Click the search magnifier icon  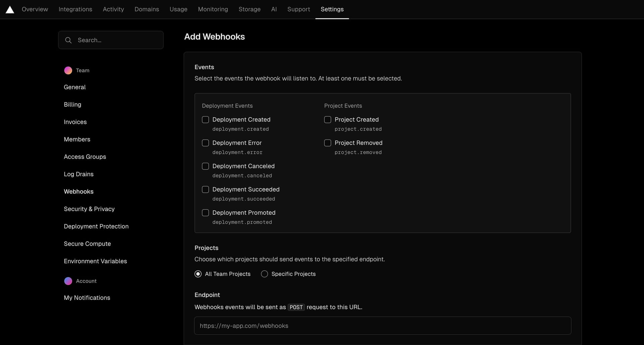(x=68, y=40)
